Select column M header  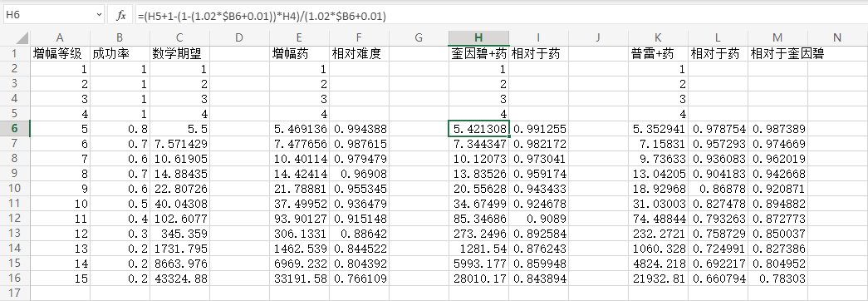pyautogui.click(x=777, y=37)
